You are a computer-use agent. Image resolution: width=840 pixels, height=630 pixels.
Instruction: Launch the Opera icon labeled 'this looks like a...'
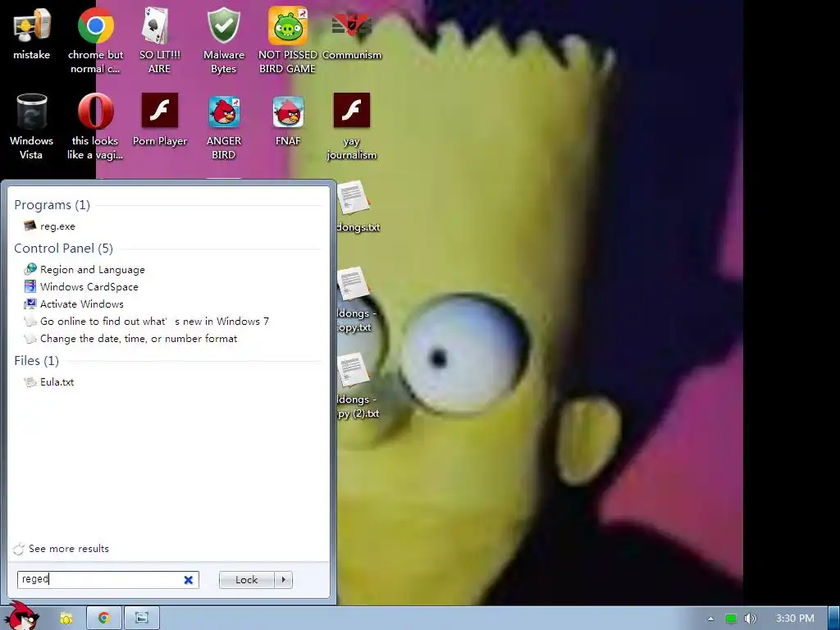[x=95, y=126]
